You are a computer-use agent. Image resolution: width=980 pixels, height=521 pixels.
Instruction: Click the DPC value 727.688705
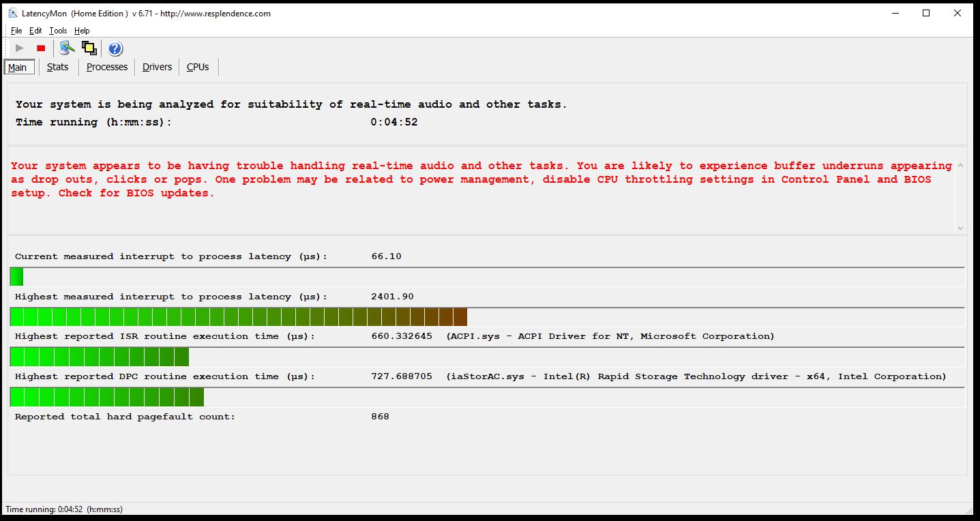tap(401, 376)
